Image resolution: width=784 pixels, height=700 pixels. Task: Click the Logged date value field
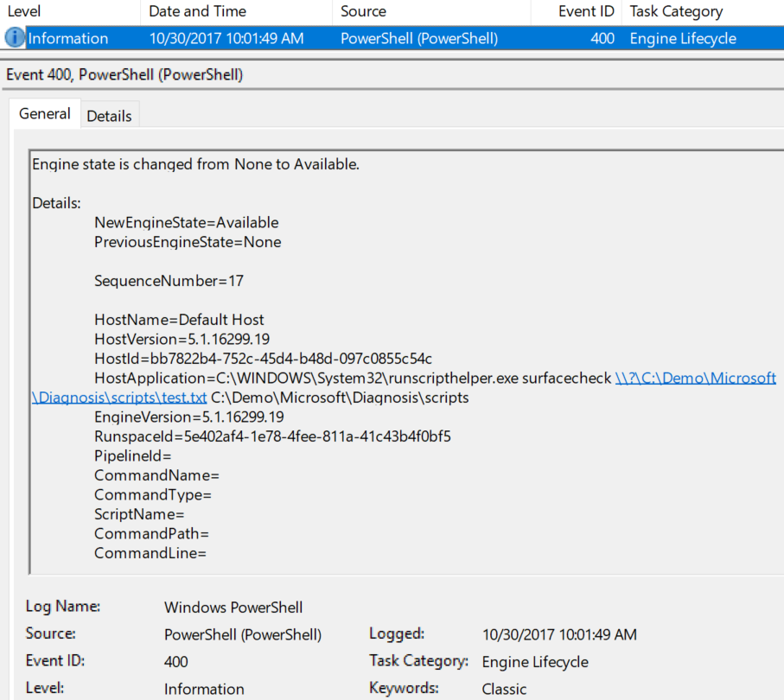coord(559,634)
